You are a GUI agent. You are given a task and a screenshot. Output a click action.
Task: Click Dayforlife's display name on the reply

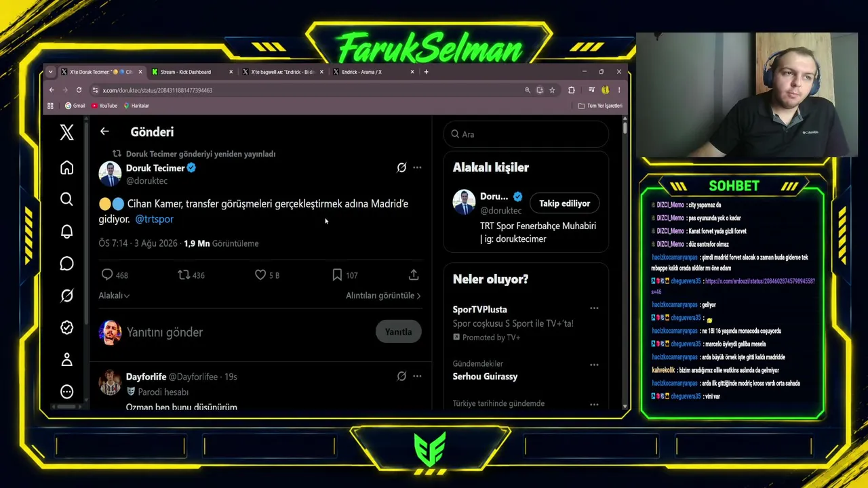146,376
